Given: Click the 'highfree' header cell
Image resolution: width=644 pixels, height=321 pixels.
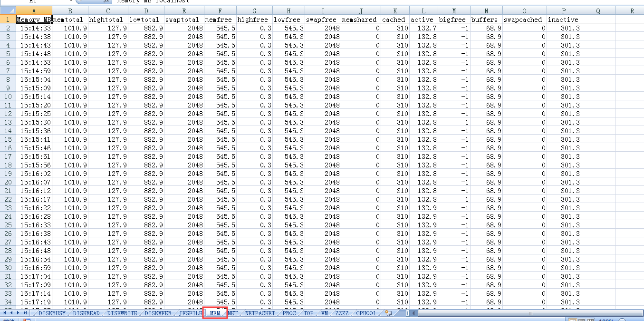Looking at the screenshot, I should 254,19.
